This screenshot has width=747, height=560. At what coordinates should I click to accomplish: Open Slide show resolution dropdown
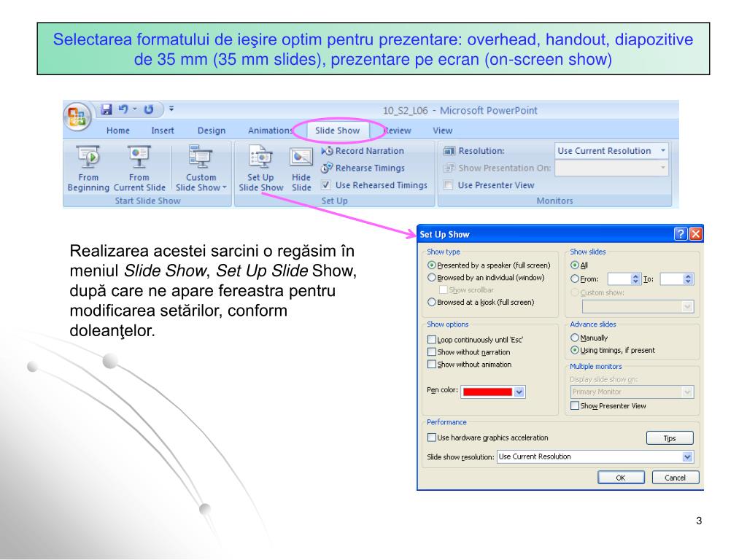click(687, 456)
